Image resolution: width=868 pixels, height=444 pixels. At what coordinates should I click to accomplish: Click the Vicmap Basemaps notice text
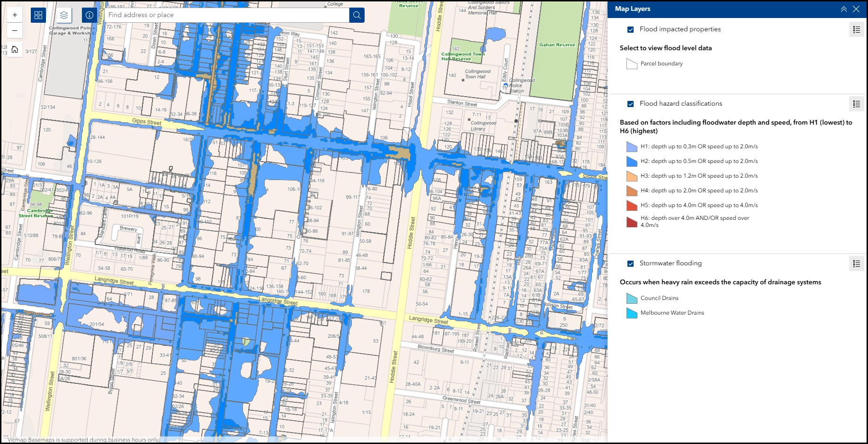pos(84,440)
